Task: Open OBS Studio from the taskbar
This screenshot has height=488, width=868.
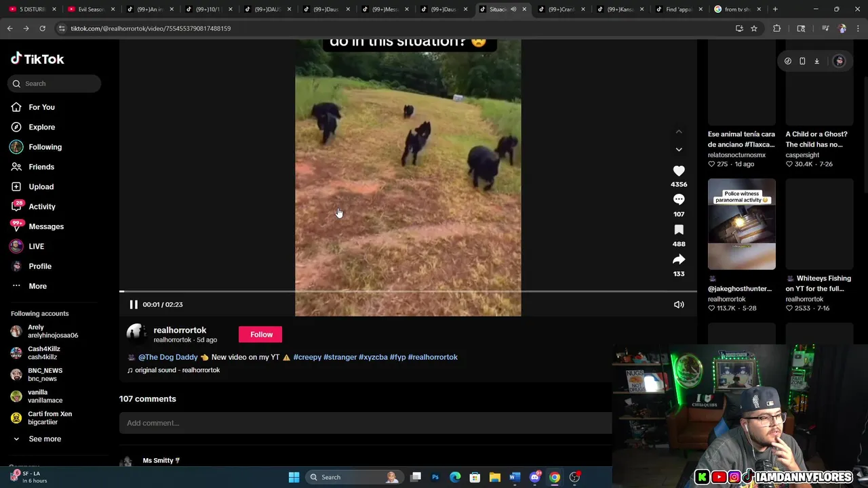Action: click(574, 477)
